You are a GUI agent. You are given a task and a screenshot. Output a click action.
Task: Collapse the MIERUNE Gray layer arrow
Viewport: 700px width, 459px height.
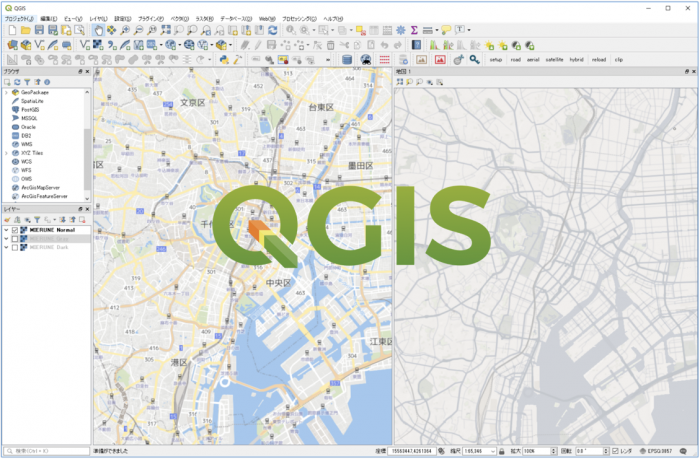click(6, 239)
